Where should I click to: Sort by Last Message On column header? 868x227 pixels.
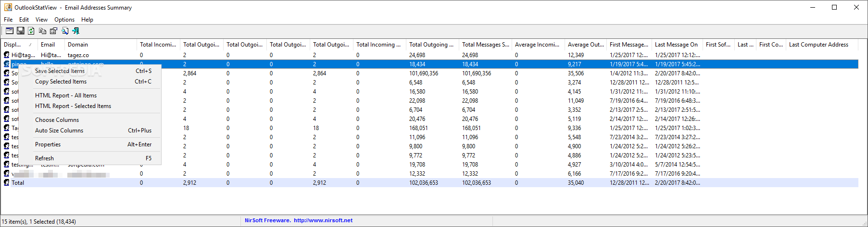[x=678, y=45]
